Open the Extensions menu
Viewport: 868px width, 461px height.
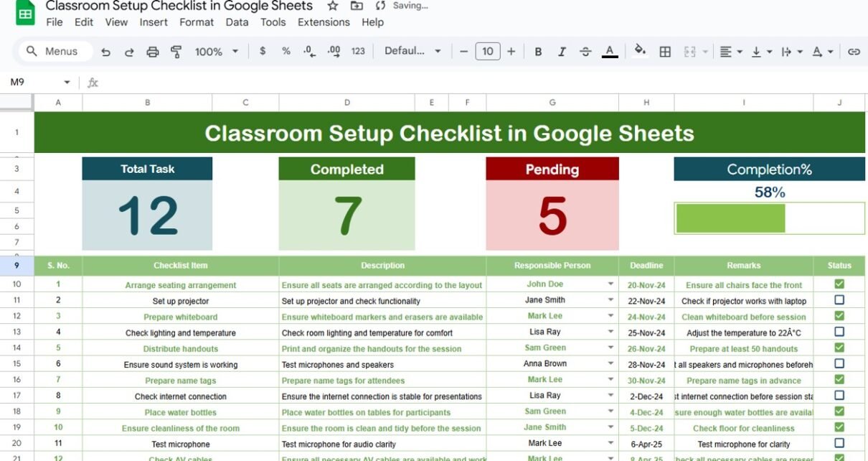(324, 22)
